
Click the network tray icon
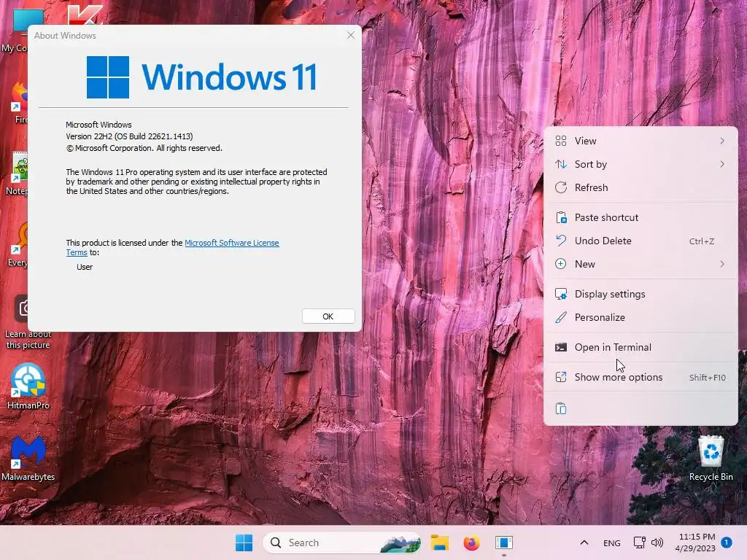tap(639, 542)
